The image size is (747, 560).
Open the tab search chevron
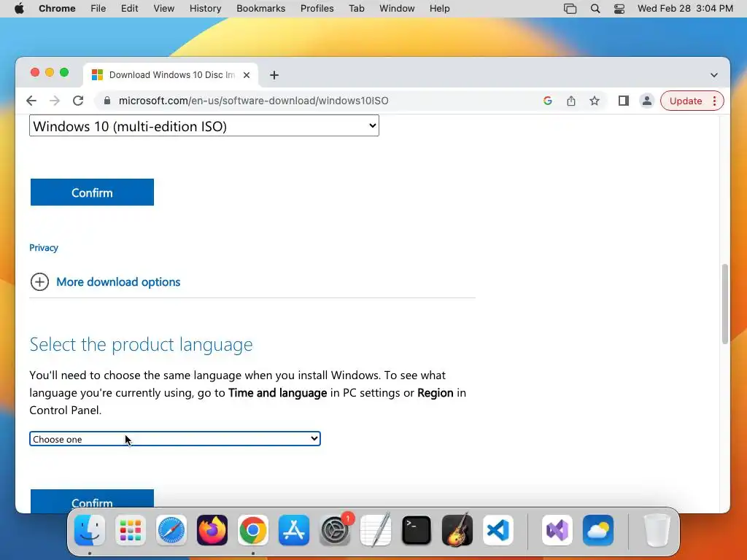click(x=713, y=75)
